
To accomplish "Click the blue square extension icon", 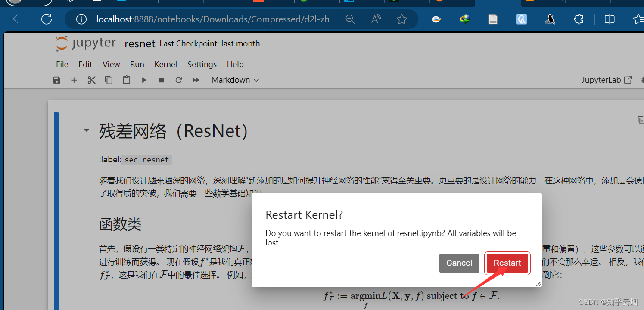I will point(522,19).
